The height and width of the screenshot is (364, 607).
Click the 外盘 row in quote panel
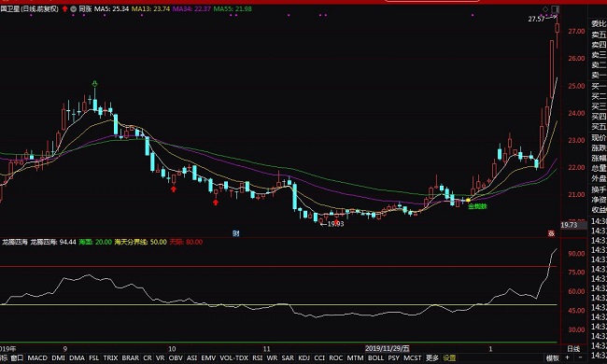click(x=599, y=178)
